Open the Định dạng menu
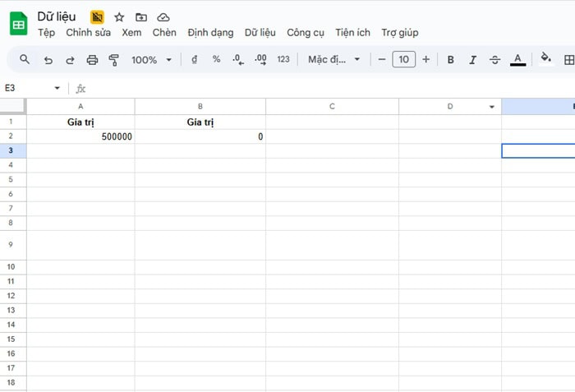 [210, 33]
